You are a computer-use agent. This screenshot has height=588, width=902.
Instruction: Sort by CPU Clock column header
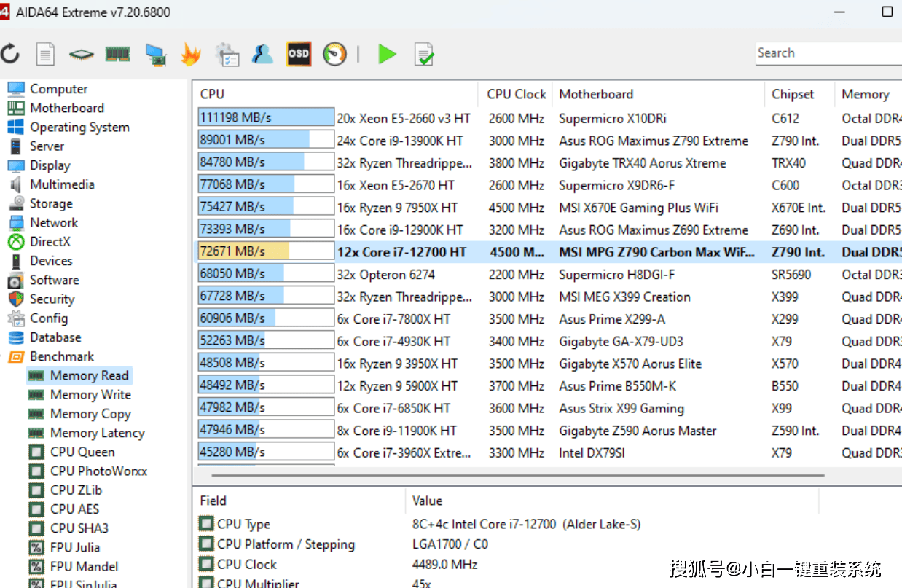[517, 94]
